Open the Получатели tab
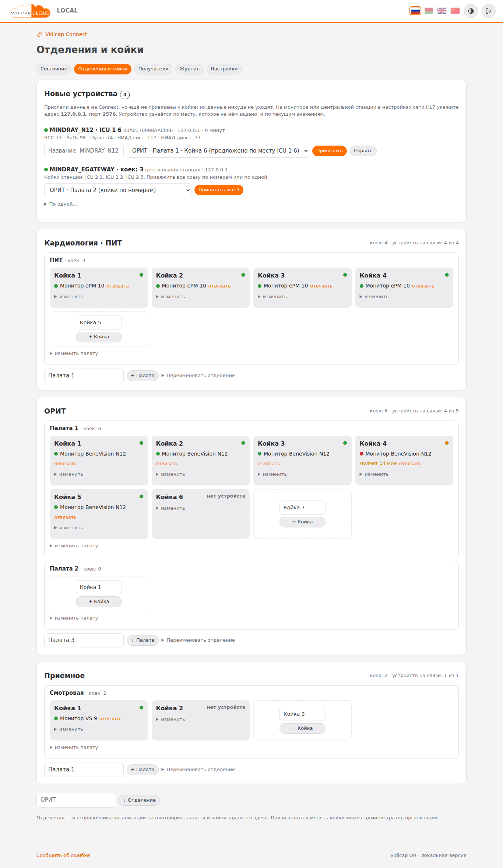 [153, 69]
